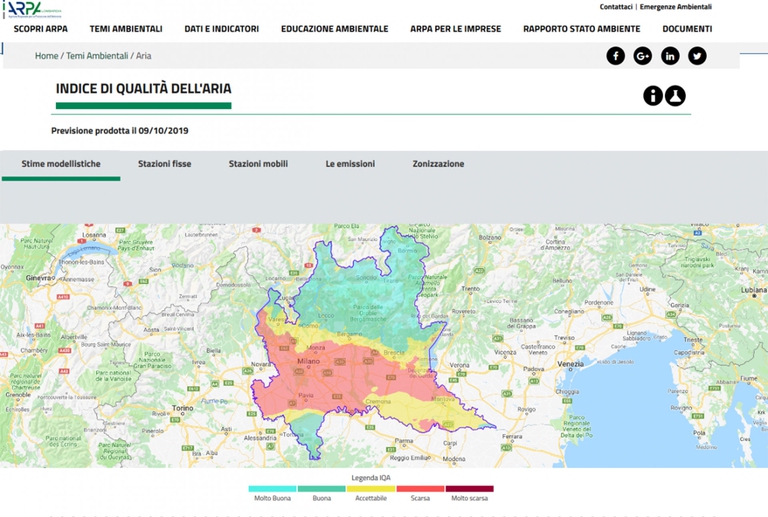
Task: Share the page on Facebook
Action: (x=615, y=56)
